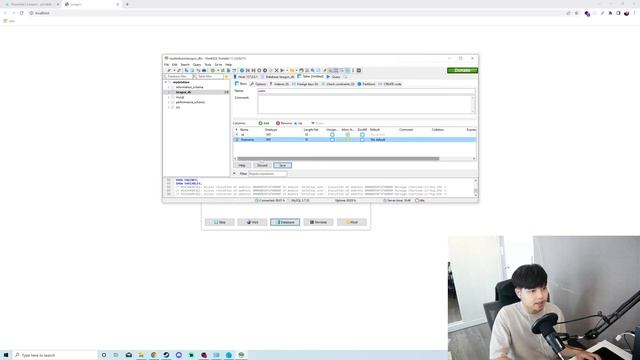
Task: Toggle Unsigned checkbox for the firstname column
Action: coord(332,140)
